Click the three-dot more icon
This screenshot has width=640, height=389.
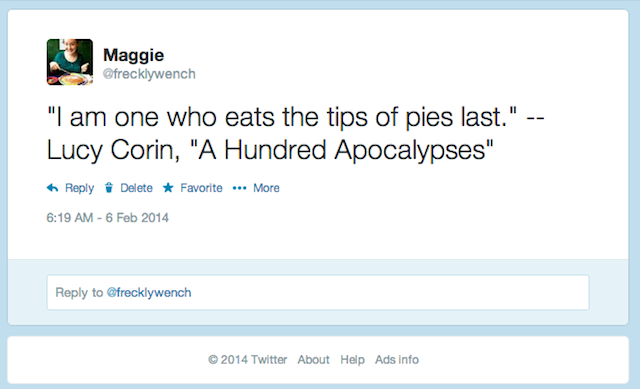coord(239,188)
